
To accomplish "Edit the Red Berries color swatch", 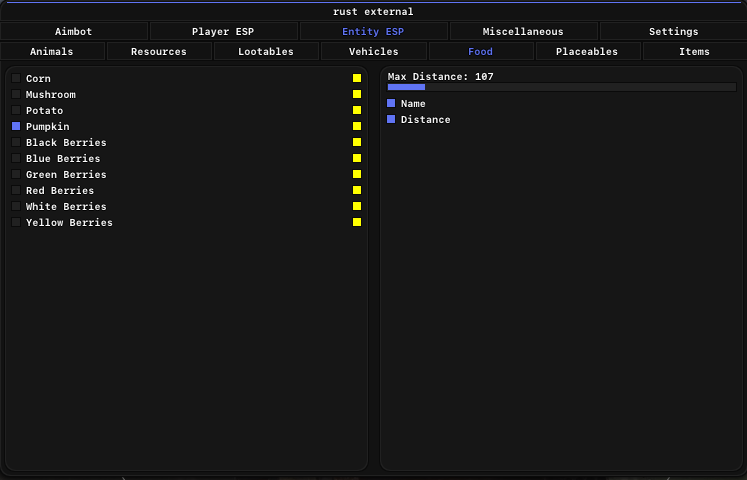I will point(357,190).
